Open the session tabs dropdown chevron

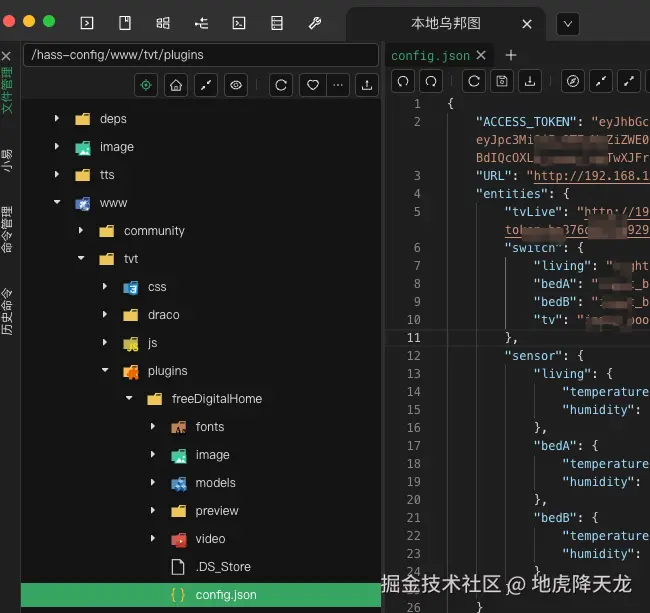[568, 24]
